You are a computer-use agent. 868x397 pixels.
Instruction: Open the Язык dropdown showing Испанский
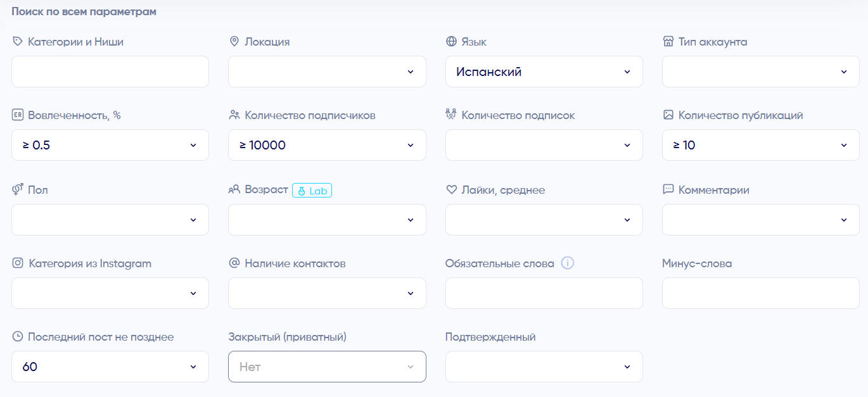(x=544, y=72)
